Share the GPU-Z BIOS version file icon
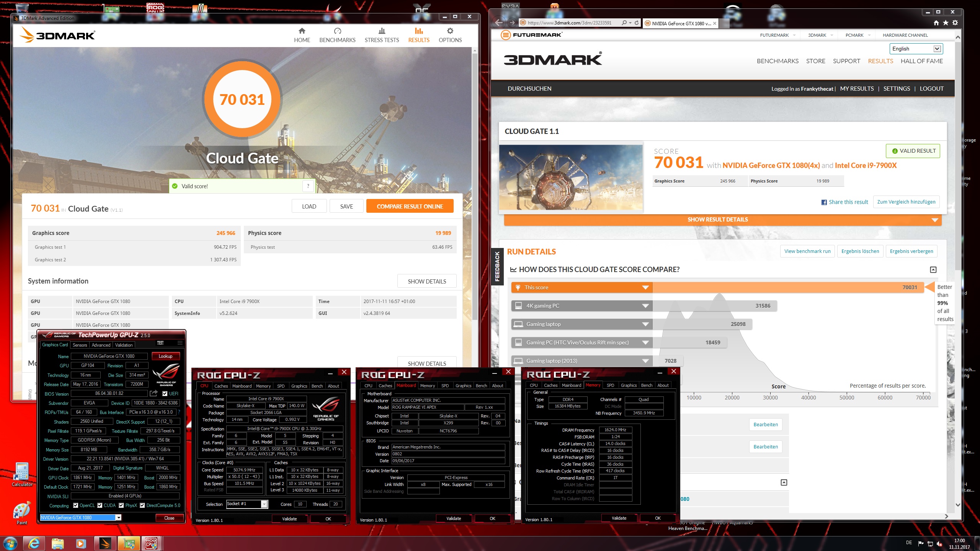The image size is (980, 551). tap(154, 393)
